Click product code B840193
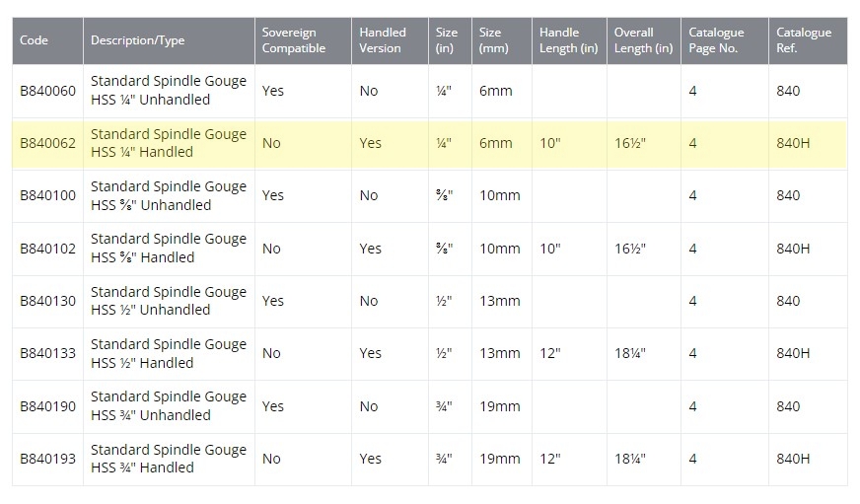The width and height of the screenshot is (860, 504). coord(47,459)
